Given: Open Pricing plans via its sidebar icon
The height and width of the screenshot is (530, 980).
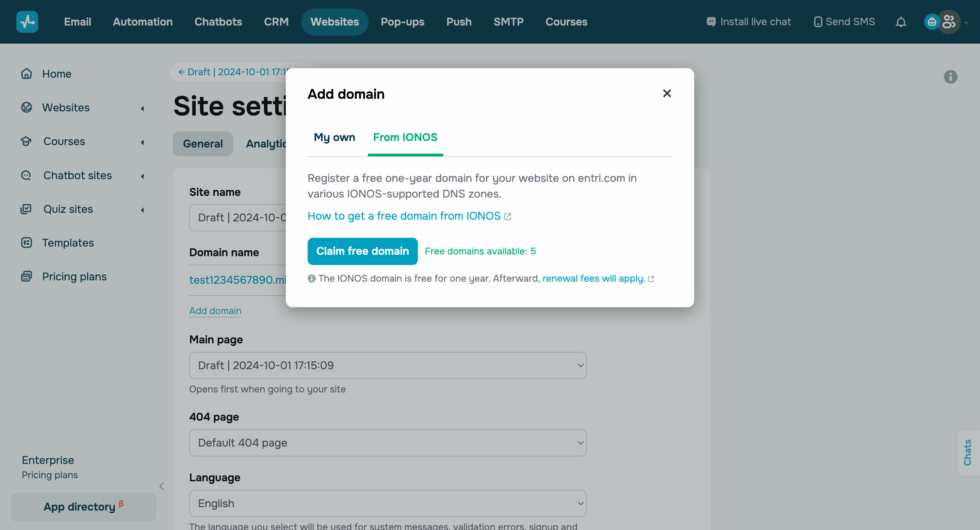Looking at the screenshot, I should (26, 276).
